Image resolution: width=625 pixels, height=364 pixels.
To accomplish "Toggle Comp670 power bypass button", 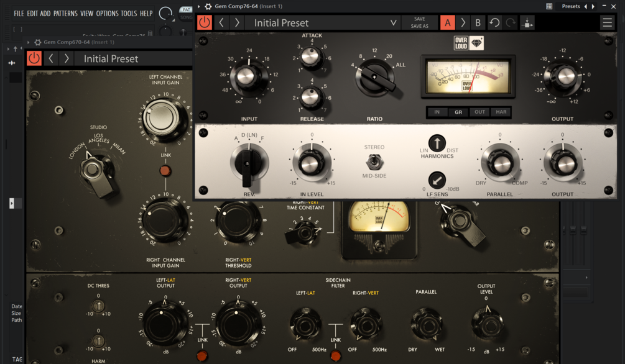I will coord(34,58).
